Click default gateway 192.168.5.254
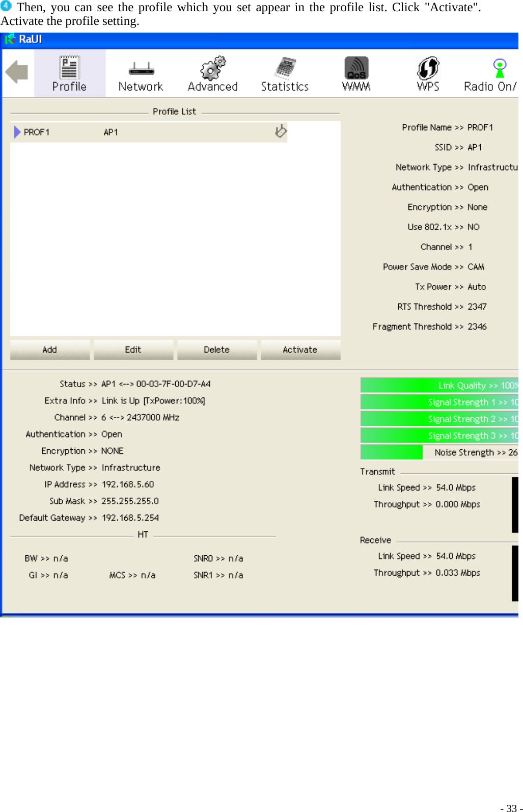Screen dimensions: 523x812 tap(130, 518)
